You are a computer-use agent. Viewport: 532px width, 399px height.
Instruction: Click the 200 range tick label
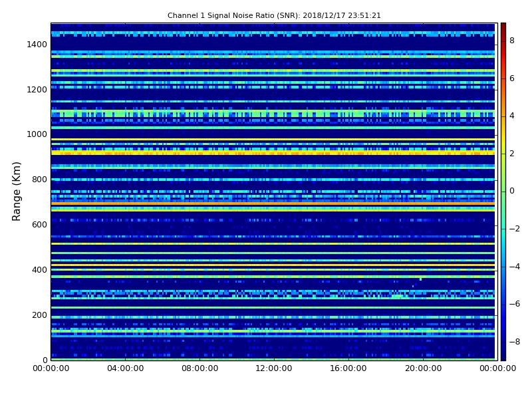point(39,315)
